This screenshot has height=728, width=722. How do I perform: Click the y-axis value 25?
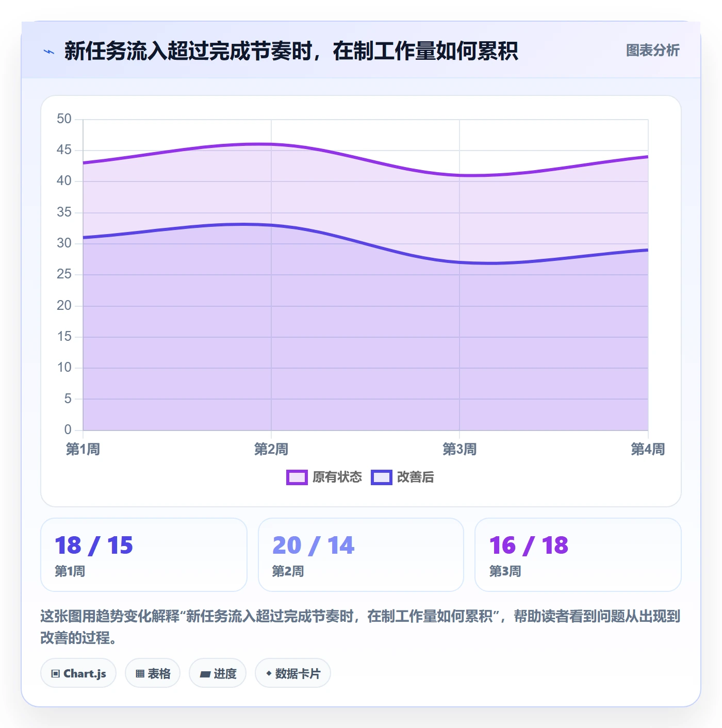(x=64, y=274)
